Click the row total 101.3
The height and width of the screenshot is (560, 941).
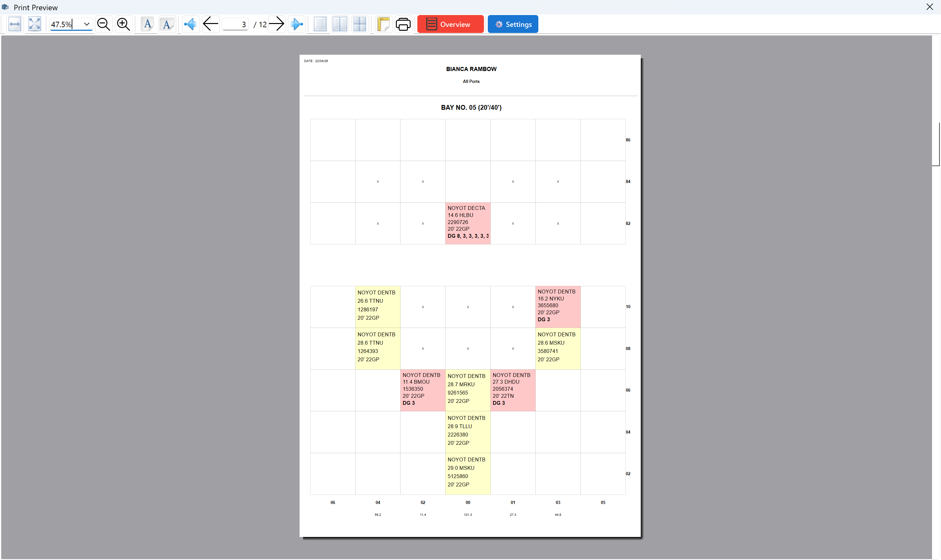point(468,515)
